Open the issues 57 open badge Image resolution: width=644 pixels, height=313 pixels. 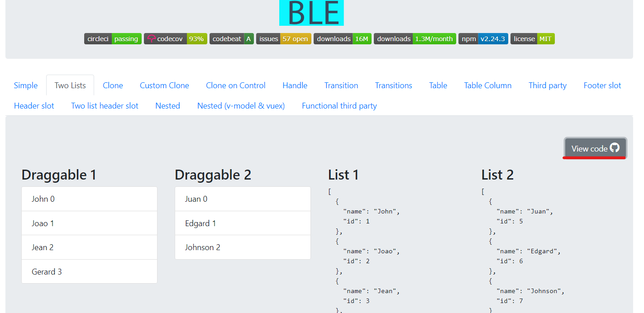284,39
